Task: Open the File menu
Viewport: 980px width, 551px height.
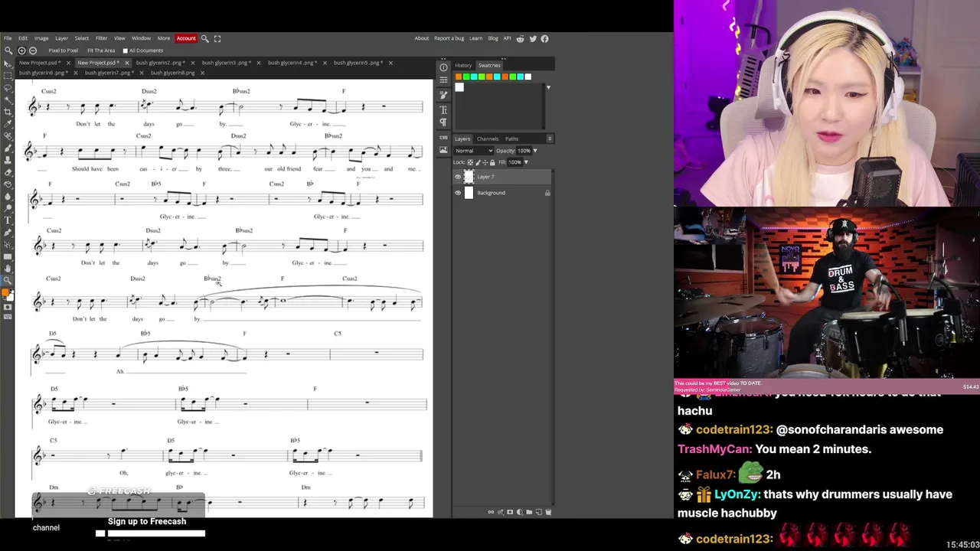Action: click(x=8, y=38)
